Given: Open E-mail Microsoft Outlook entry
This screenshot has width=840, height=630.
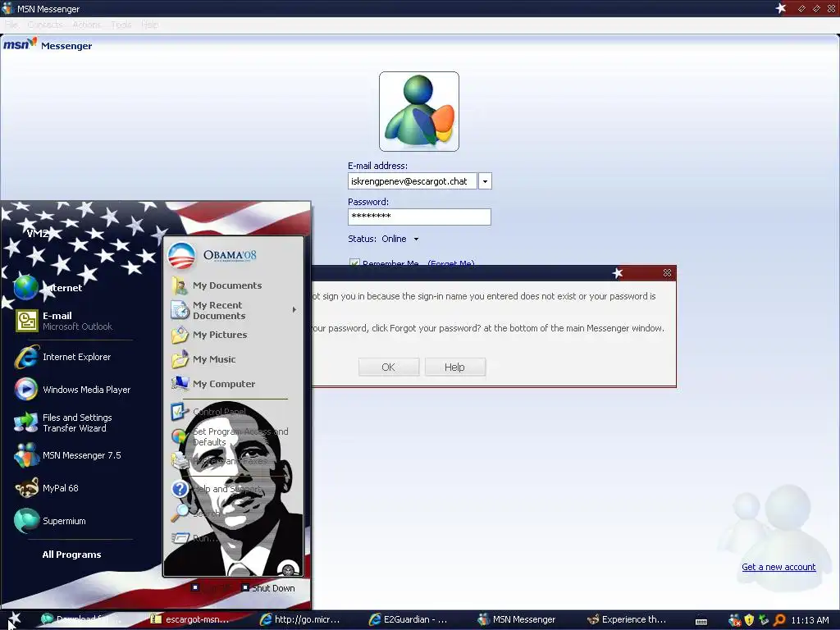Looking at the screenshot, I should click(x=64, y=321).
